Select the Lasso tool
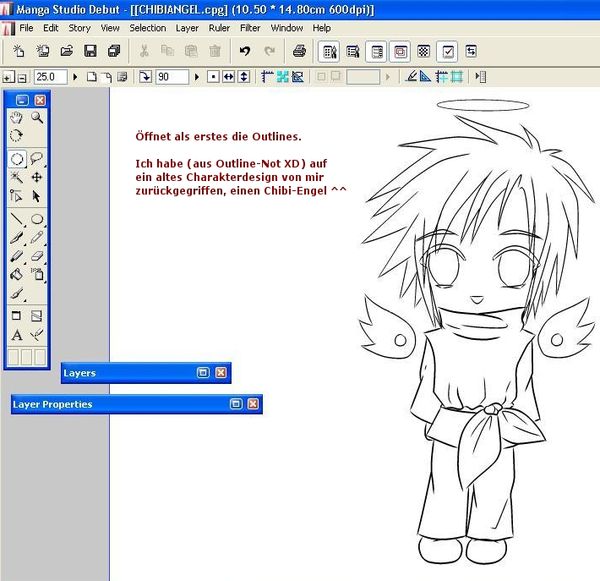Image resolution: width=600 pixels, height=581 pixels. pyautogui.click(x=37, y=158)
